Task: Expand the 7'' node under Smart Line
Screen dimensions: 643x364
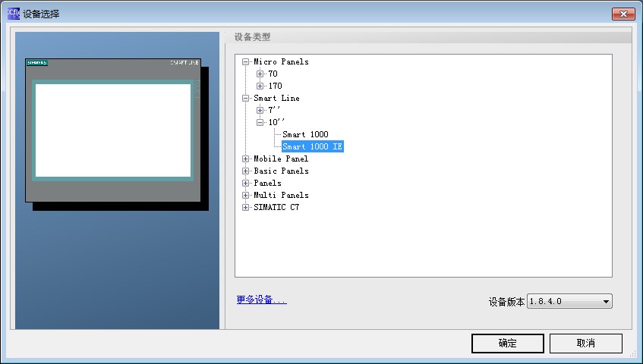Action: [x=260, y=111]
